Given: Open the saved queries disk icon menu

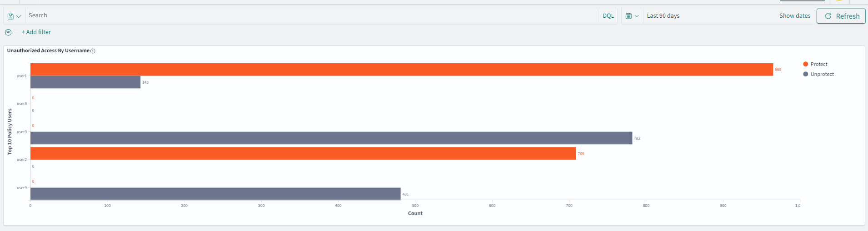Looking at the screenshot, I should pyautogui.click(x=14, y=16).
